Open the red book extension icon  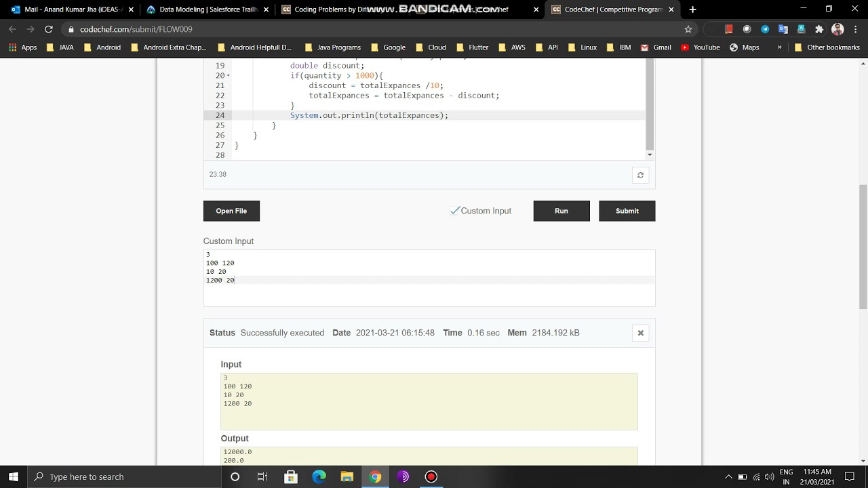tap(729, 29)
